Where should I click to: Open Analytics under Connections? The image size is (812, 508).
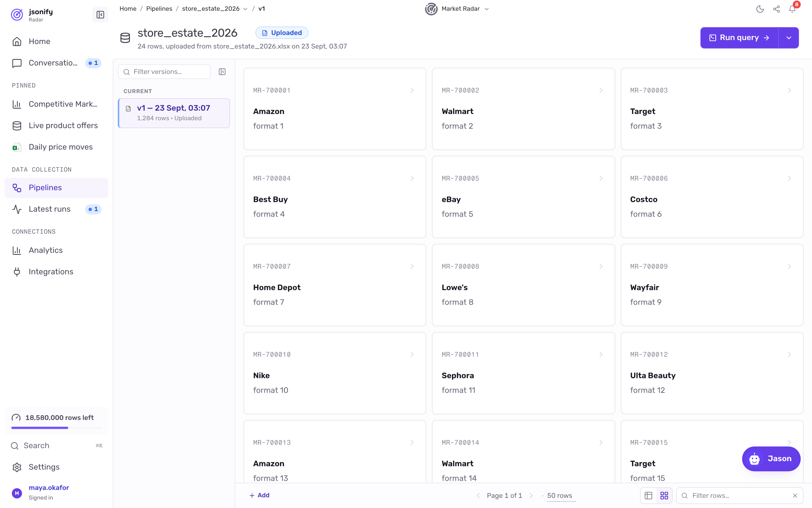point(56,250)
